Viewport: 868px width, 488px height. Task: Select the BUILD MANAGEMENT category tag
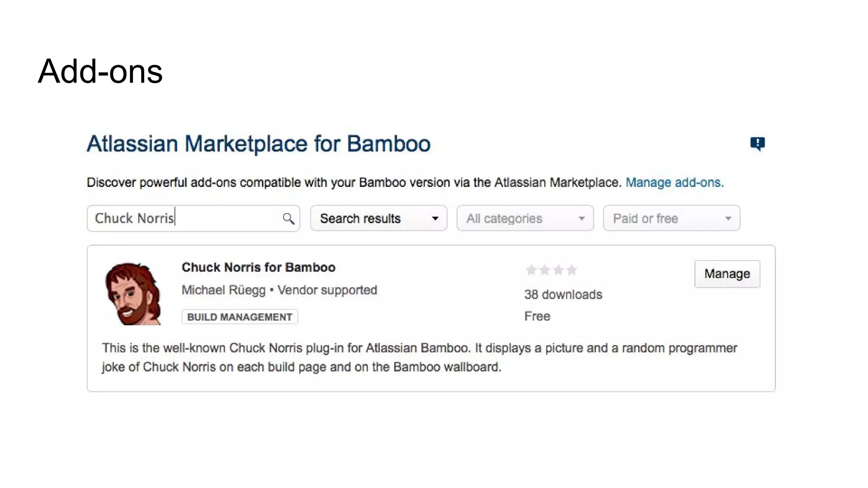click(x=240, y=317)
